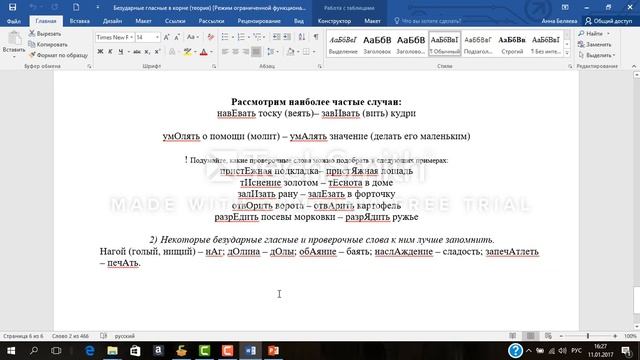Switch to Ссылки tab
640x360 pixels.
point(175,21)
